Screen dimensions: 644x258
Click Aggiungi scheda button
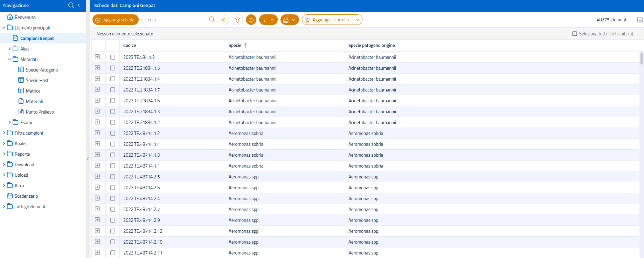pos(116,20)
